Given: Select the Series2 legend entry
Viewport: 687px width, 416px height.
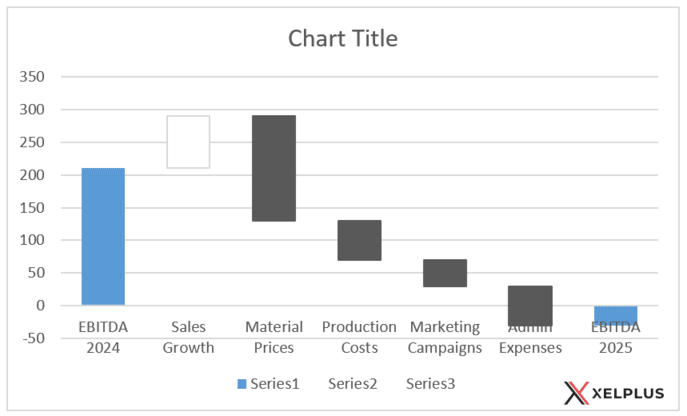Looking at the screenshot, I should pyautogui.click(x=352, y=384).
